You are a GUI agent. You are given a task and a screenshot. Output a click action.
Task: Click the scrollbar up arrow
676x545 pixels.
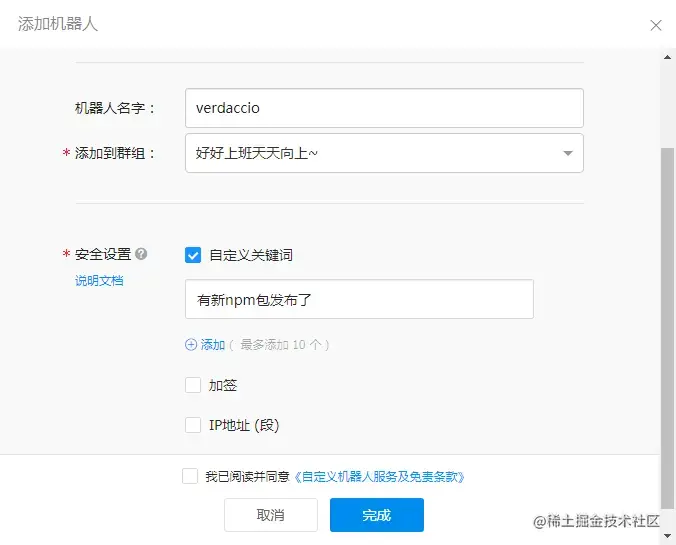[x=667, y=57]
